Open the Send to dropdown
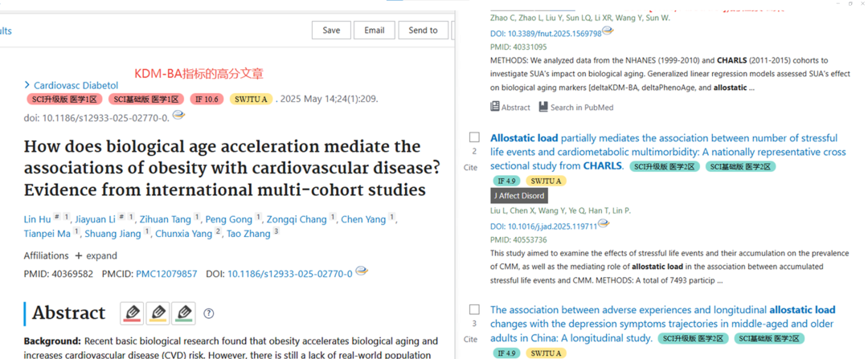The image size is (868, 359). tap(423, 31)
